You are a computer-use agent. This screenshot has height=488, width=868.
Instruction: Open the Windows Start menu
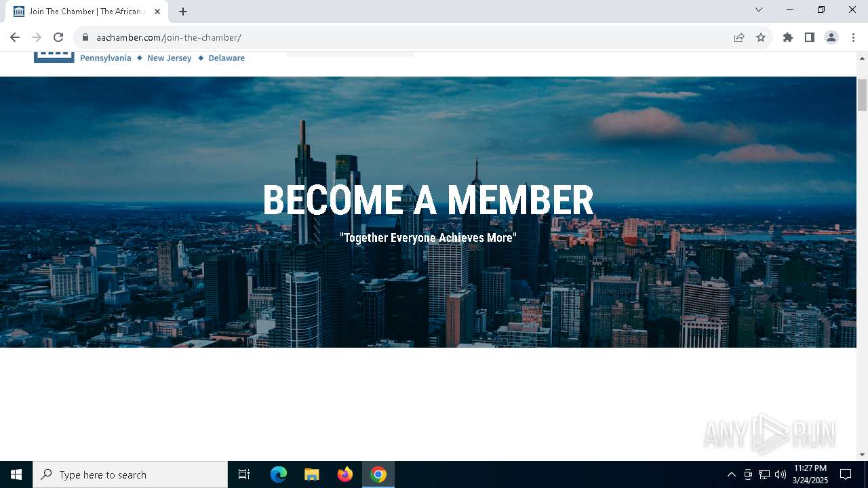point(16,474)
